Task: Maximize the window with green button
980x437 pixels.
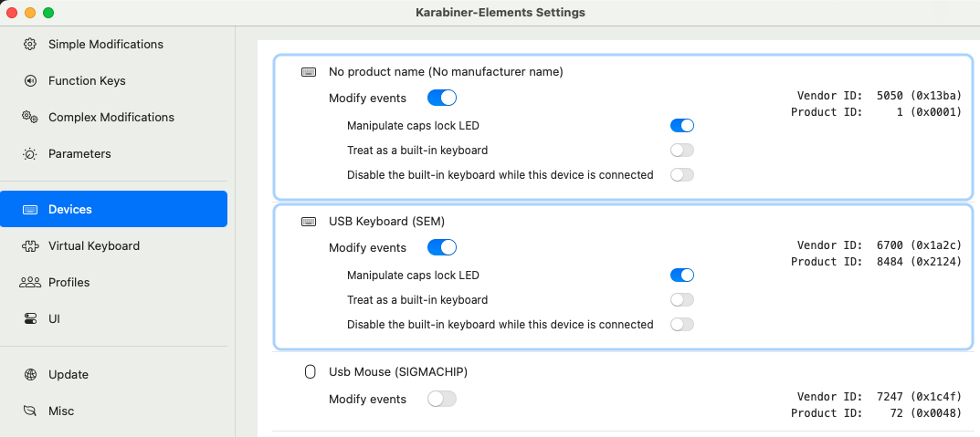Action: pos(48,13)
